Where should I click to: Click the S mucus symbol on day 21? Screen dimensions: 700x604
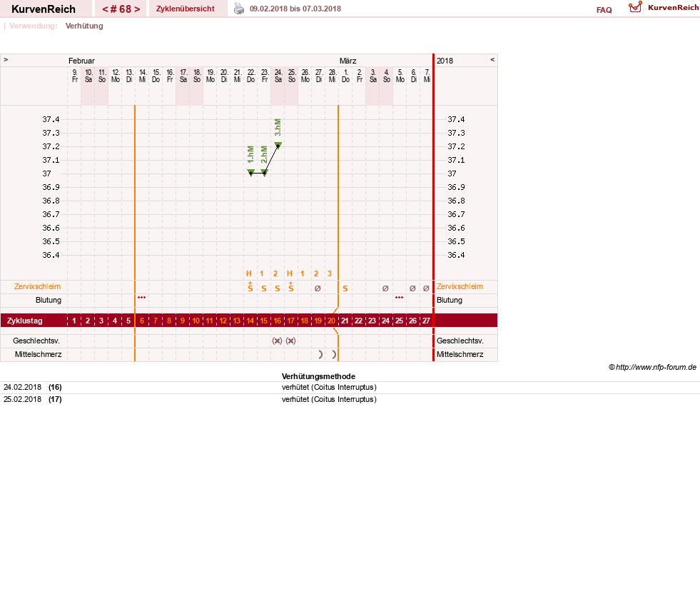(x=345, y=288)
